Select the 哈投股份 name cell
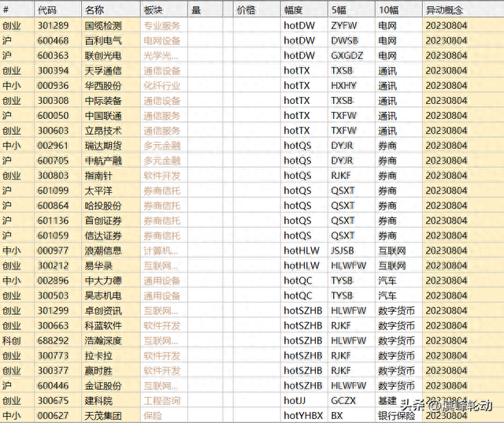 [x=103, y=206]
